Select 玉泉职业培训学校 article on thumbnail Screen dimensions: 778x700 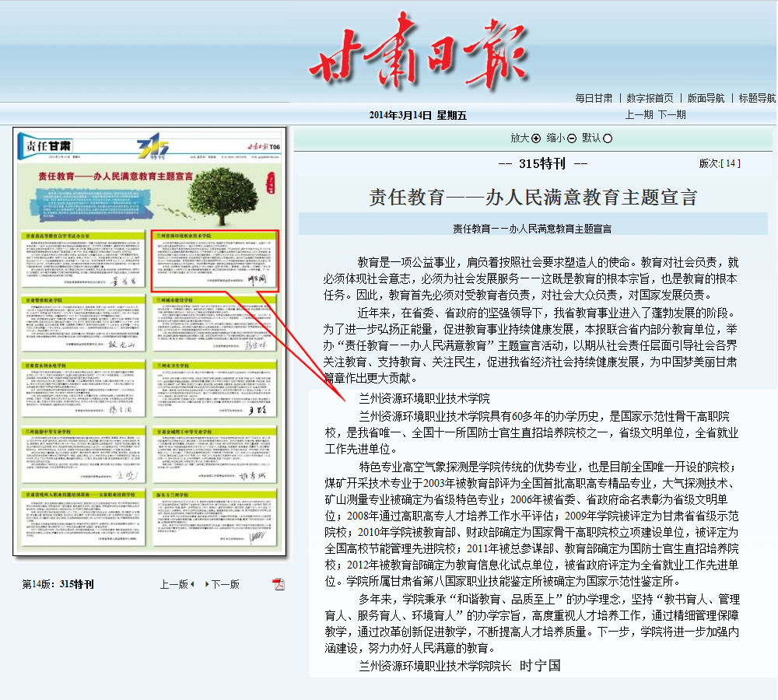click(x=83, y=519)
